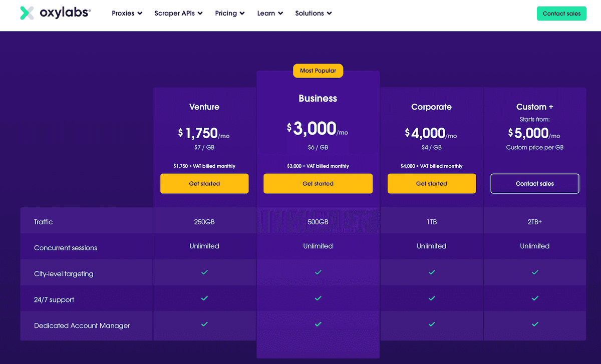The height and width of the screenshot is (364, 601).
Task: Click Get started under Corporate plan
Action: pos(432,184)
